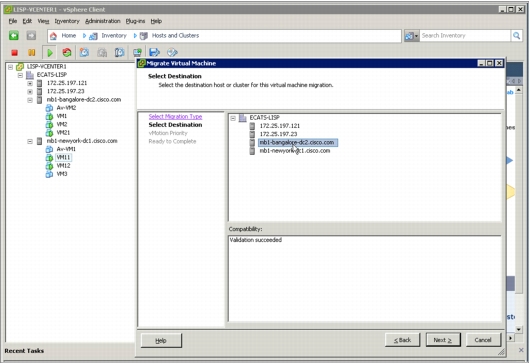
Task: Click the green Power On play icon
Action: coord(50,53)
